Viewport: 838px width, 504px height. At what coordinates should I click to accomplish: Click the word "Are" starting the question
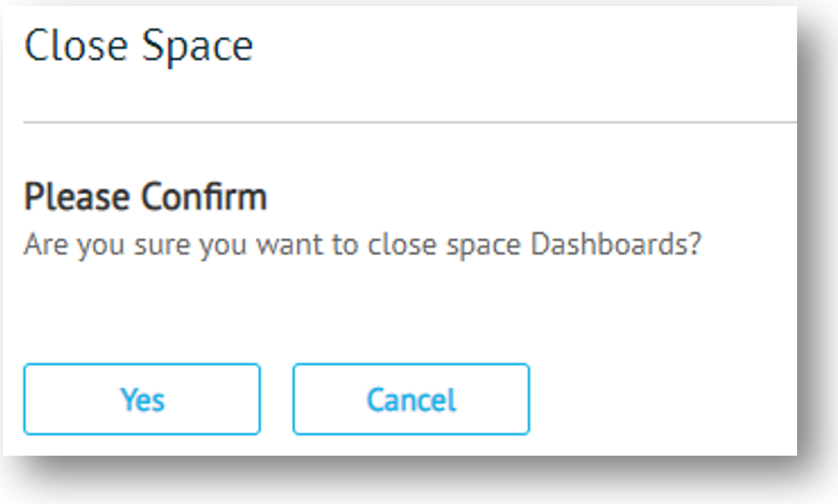pos(44,245)
